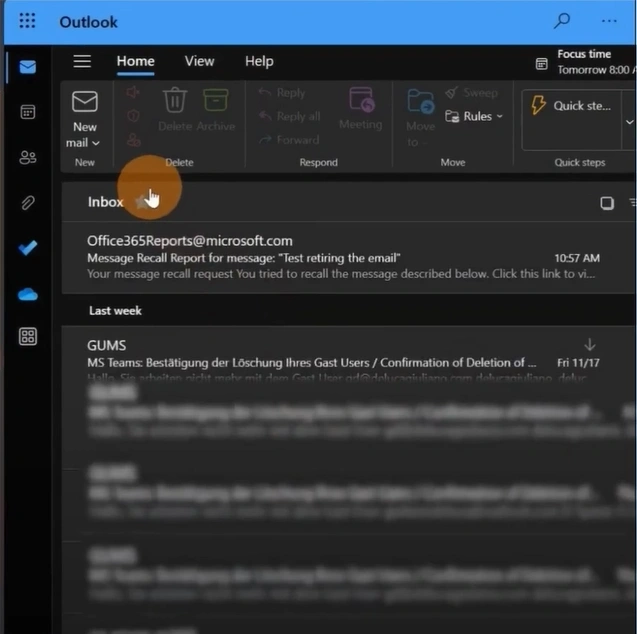Open the Calendar icon in sidebar
Screen dimensions: 637x634
pos(28,112)
